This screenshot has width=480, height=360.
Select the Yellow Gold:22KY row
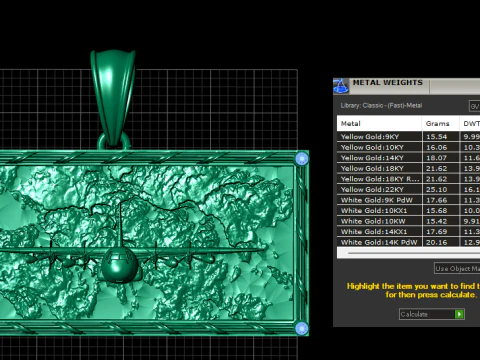[409, 190]
